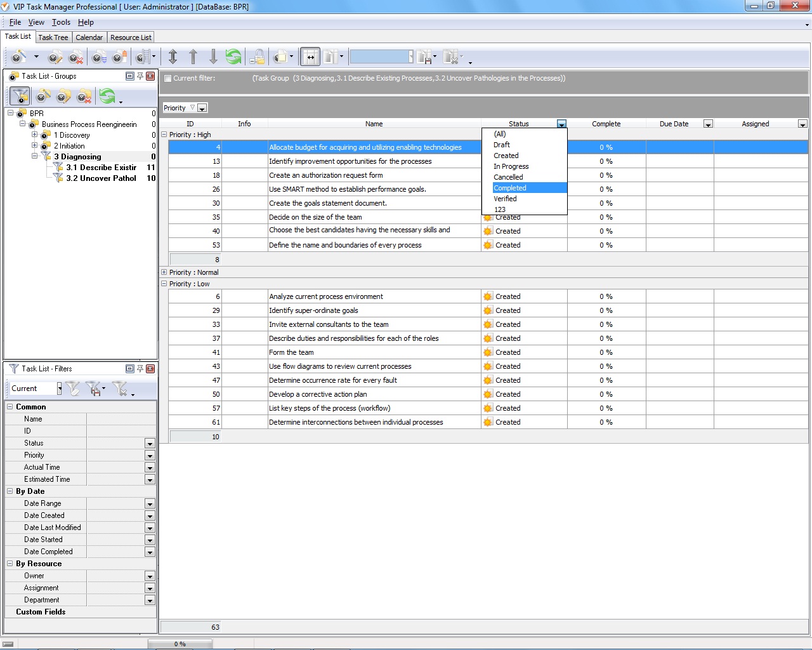Click the Name filter input field
This screenshot has width=812, height=650.
[x=121, y=419]
